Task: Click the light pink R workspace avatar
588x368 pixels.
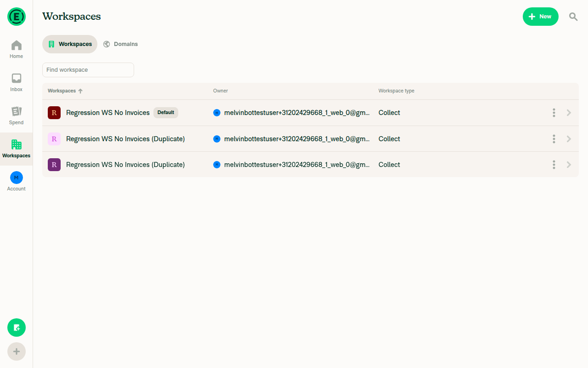Action: coord(54,139)
